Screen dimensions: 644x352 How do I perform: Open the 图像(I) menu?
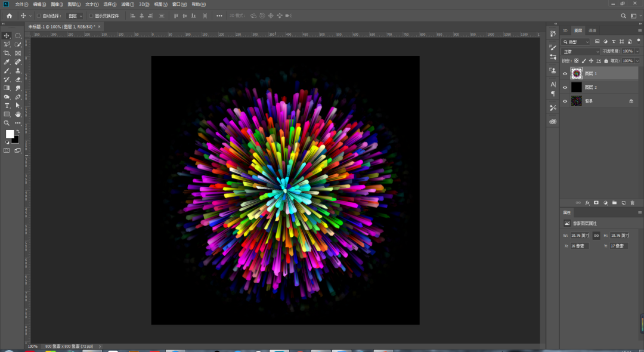pyautogui.click(x=57, y=4)
